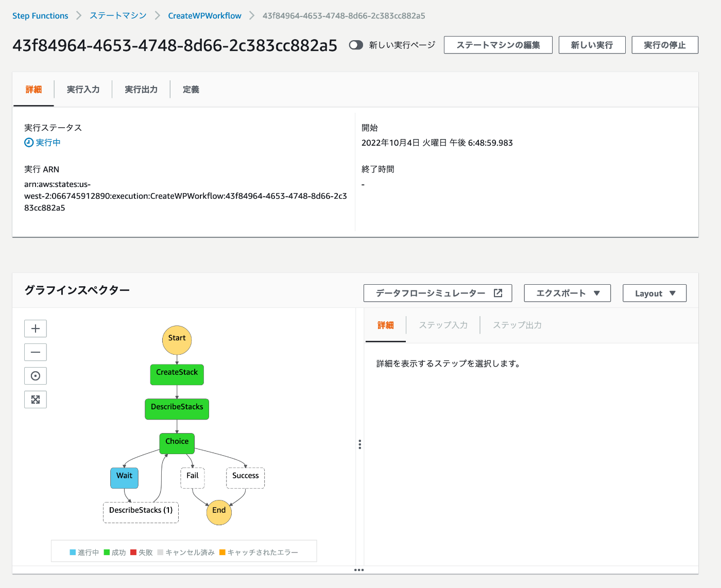Click the clock icon next to 実行中 status
The height and width of the screenshot is (588, 721).
tap(28, 142)
